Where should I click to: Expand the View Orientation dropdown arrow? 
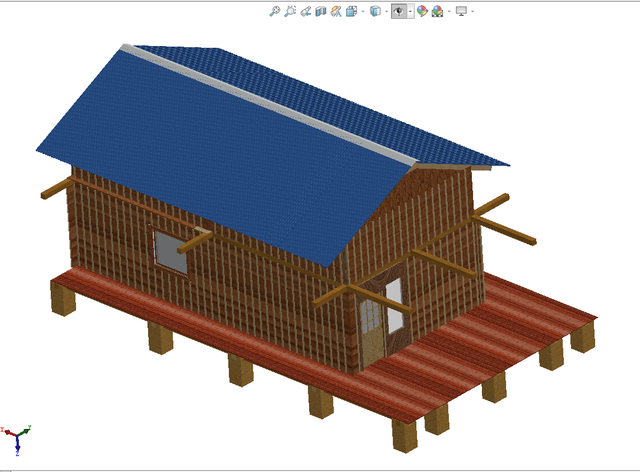pyautogui.click(x=363, y=11)
